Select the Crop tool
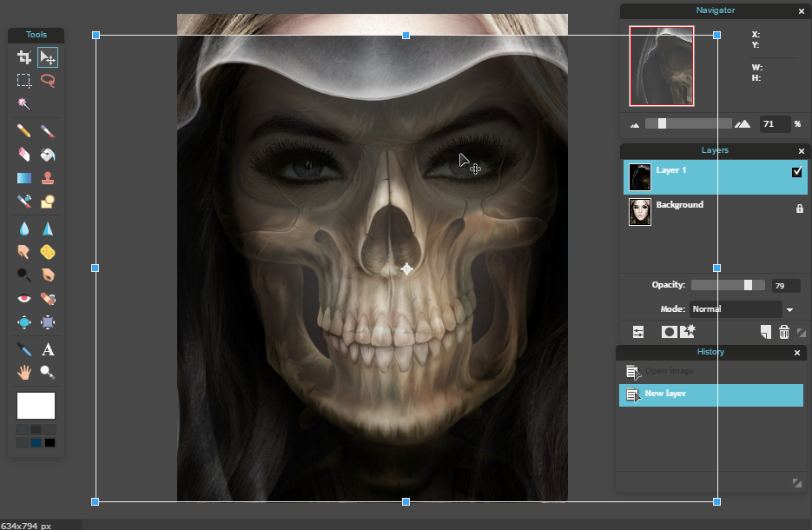The width and height of the screenshot is (812, 530). (x=23, y=57)
